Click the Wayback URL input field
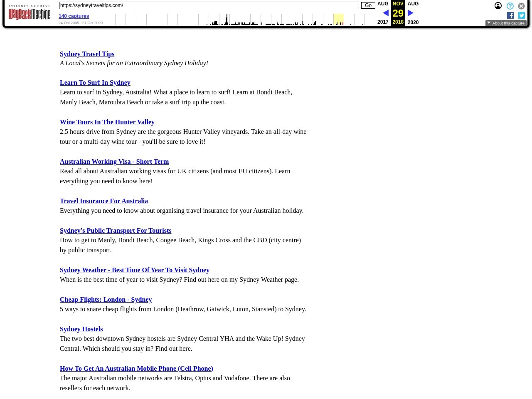532x399 pixels. pyautogui.click(x=209, y=5)
